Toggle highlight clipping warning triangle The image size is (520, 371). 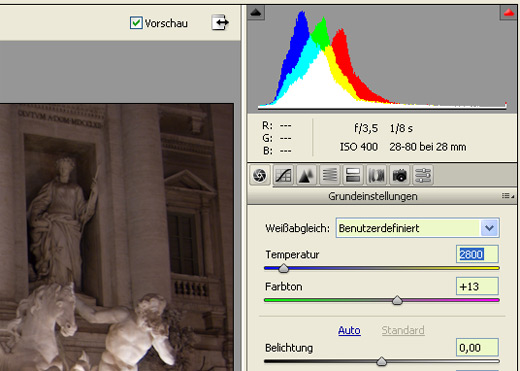pos(509,13)
